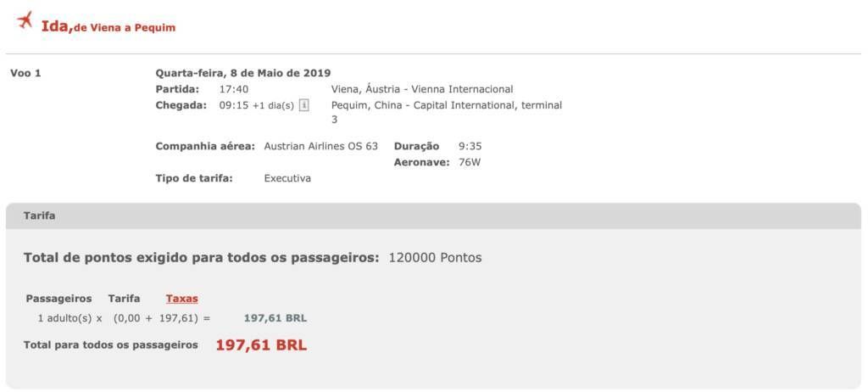Click the Passageiros column header
Viewport: 868px width, 392px height.
pos(58,299)
